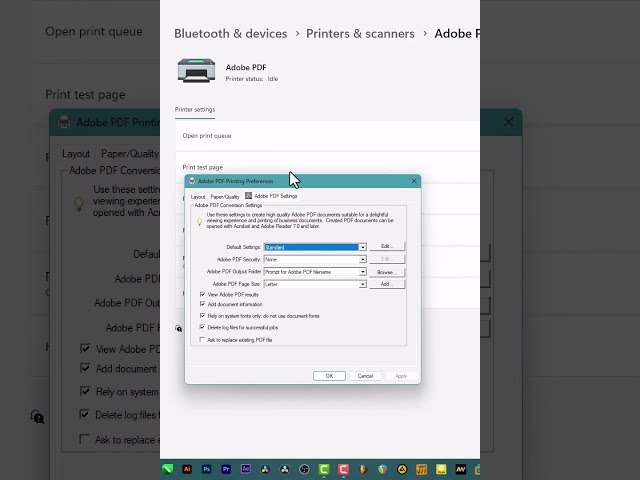The image size is (640, 480).
Task: Click the Adobe PDF Output Folder label
Action: [x=234, y=271]
